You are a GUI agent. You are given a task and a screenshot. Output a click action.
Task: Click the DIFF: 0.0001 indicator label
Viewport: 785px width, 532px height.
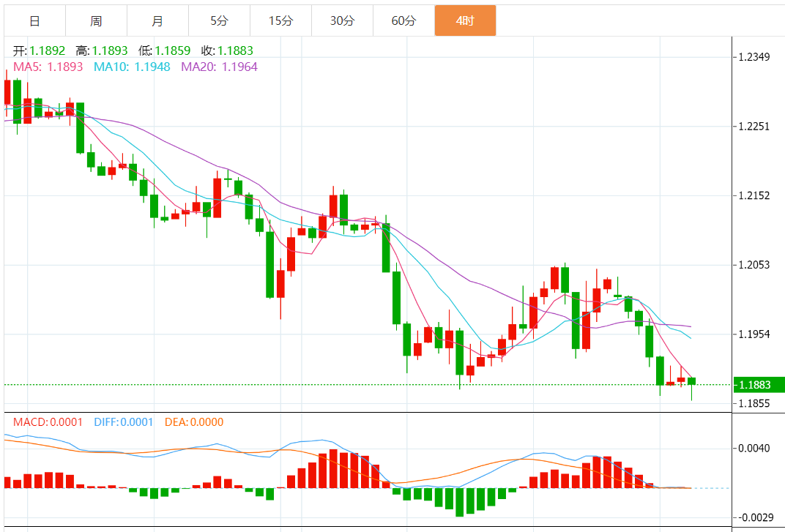124,422
